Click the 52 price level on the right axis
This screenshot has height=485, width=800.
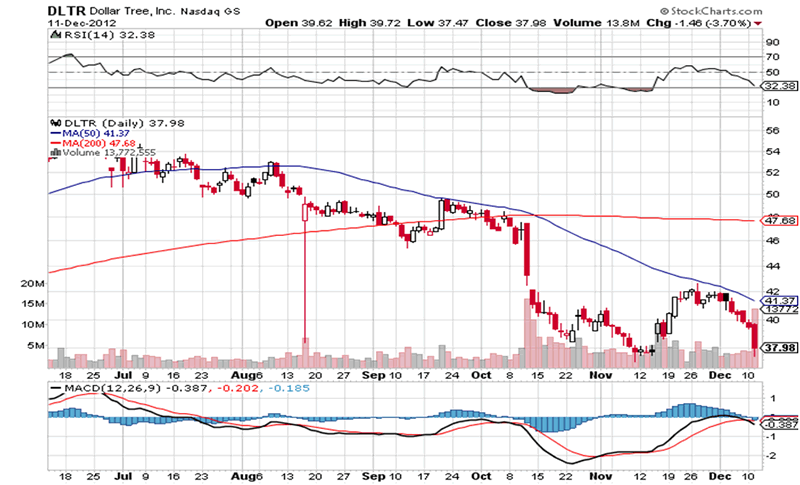pos(772,172)
